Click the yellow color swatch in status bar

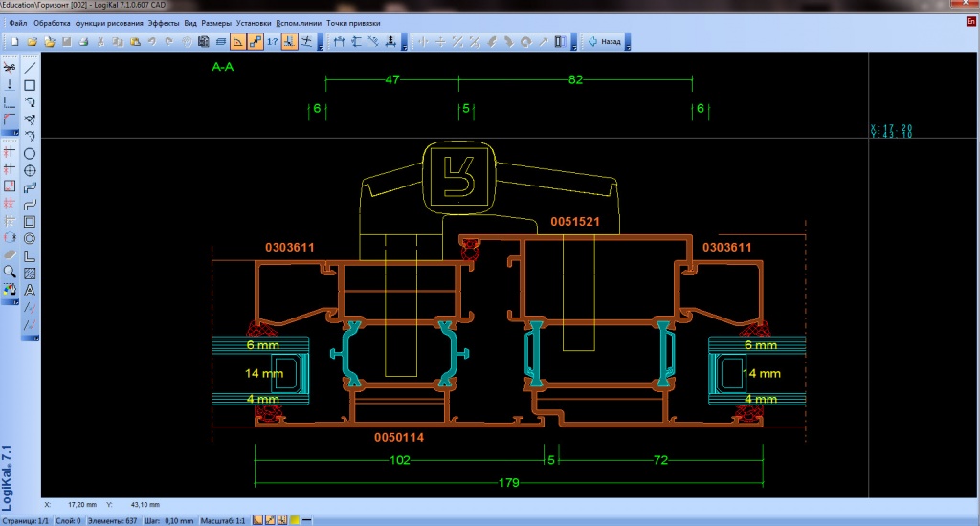295,520
